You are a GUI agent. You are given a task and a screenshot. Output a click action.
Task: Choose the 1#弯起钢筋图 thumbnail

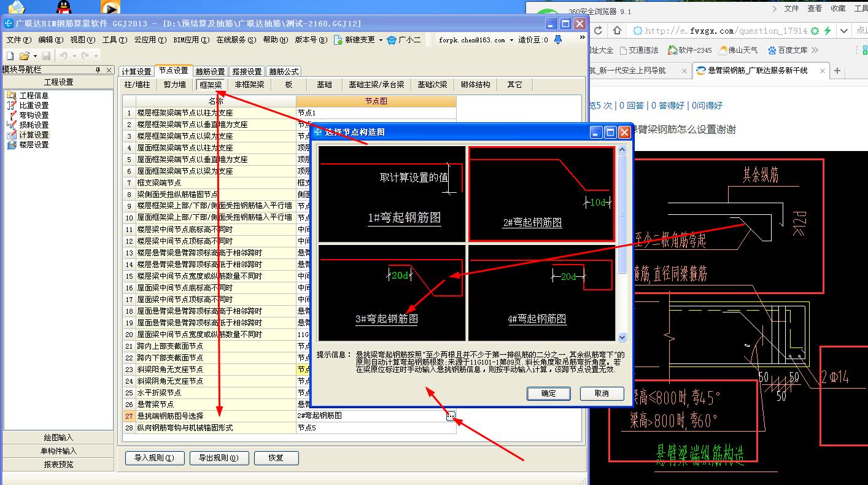[392, 194]
